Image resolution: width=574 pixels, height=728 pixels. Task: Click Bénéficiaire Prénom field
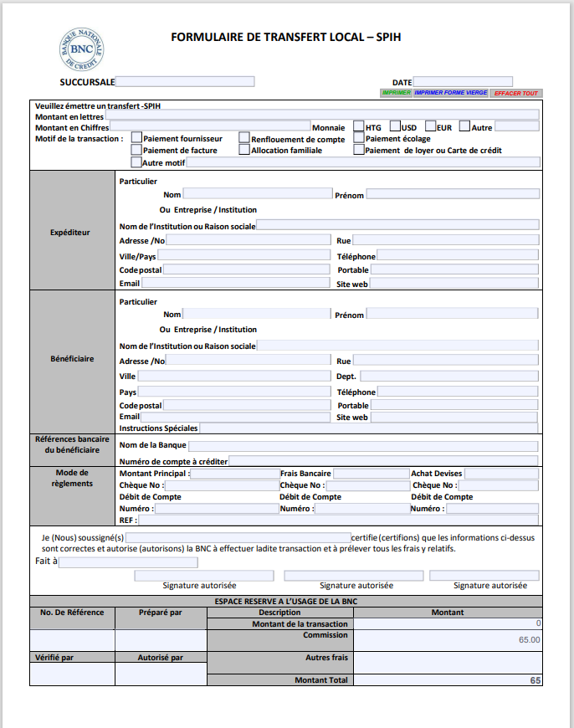pos(453,314)
